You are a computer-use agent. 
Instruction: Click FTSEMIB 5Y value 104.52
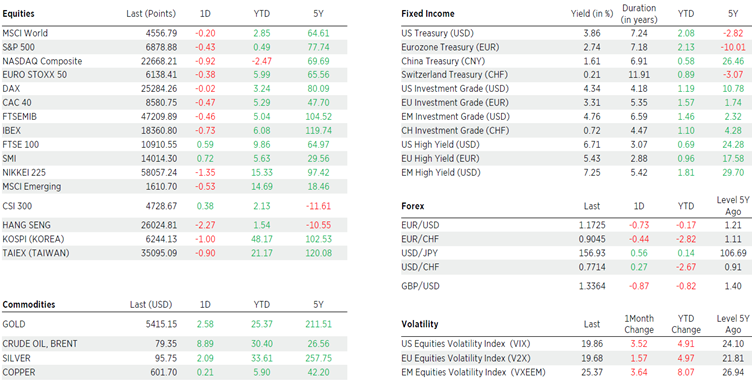tap(318, 117)
